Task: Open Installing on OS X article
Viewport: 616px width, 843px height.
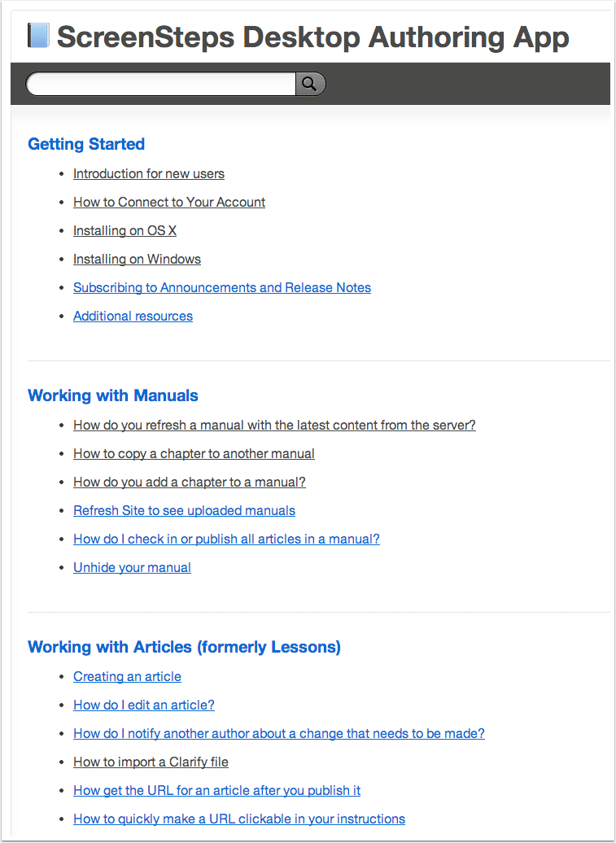Action: (125, 230)
